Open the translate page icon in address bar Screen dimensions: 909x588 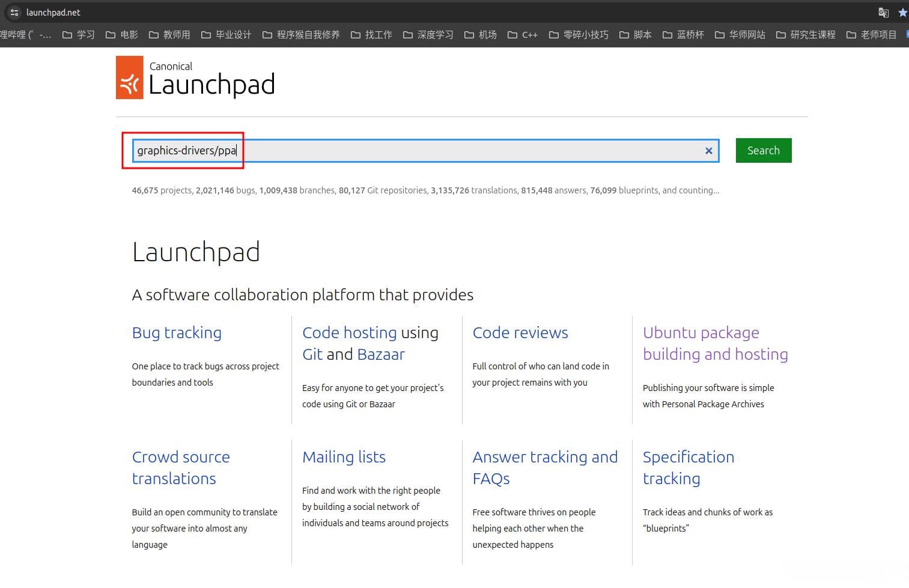pyautogui.click(x=883, y=13)
